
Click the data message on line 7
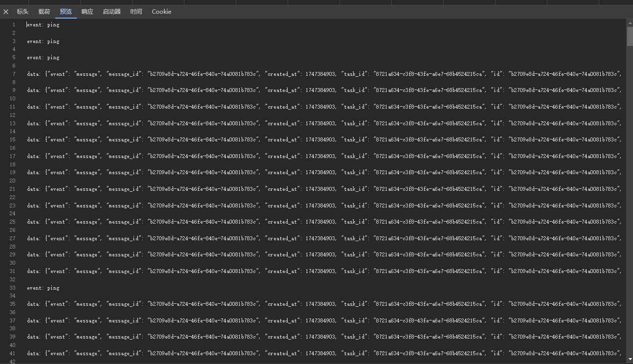pos(325,74)
